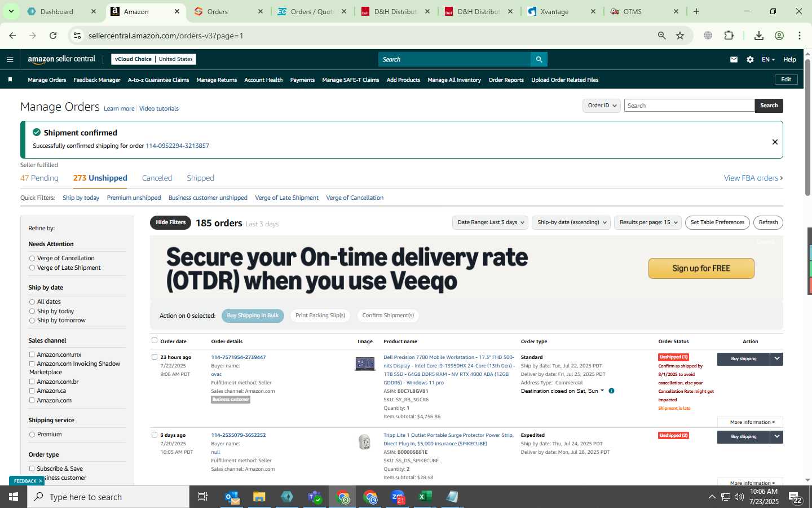Click the Amazon Seller Central logo
This screenshot has height=508, width=812.
(x=61, y=59)
